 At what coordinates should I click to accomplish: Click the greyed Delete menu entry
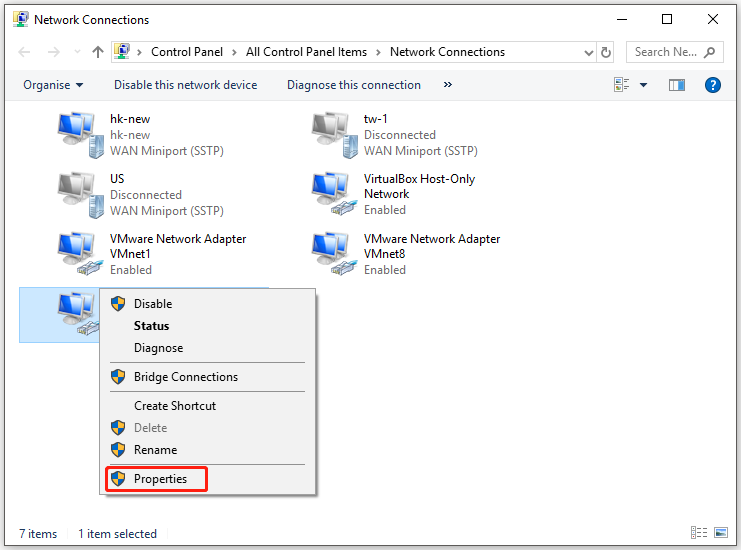[207, 428]
